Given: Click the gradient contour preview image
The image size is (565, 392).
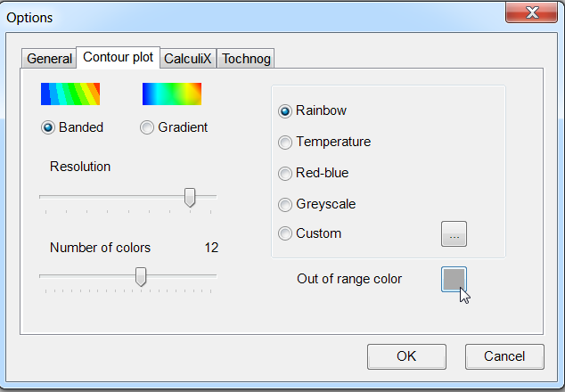Looking at the screenshot, I should [x=172, y=94].
